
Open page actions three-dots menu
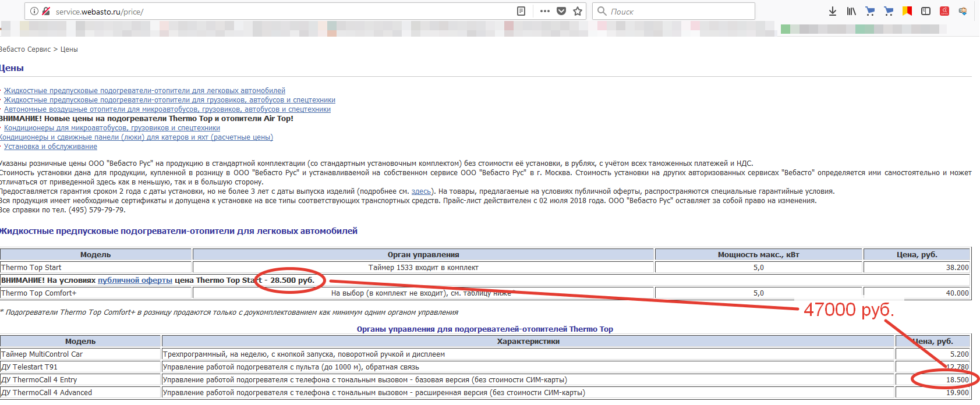(x=544, y=11)
